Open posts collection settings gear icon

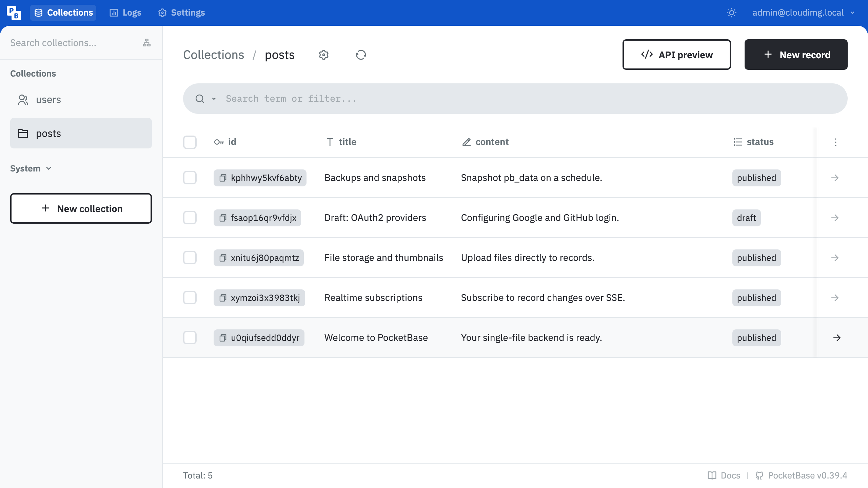(x=324, y=55)
